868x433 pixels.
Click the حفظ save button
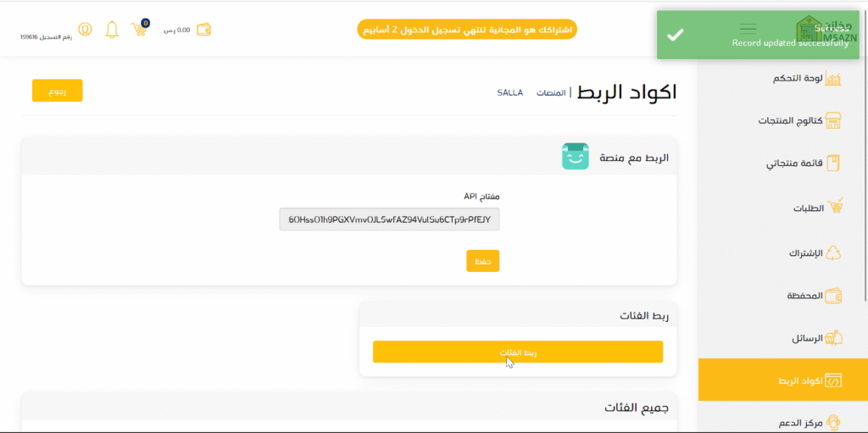click(x=482, y=261)
